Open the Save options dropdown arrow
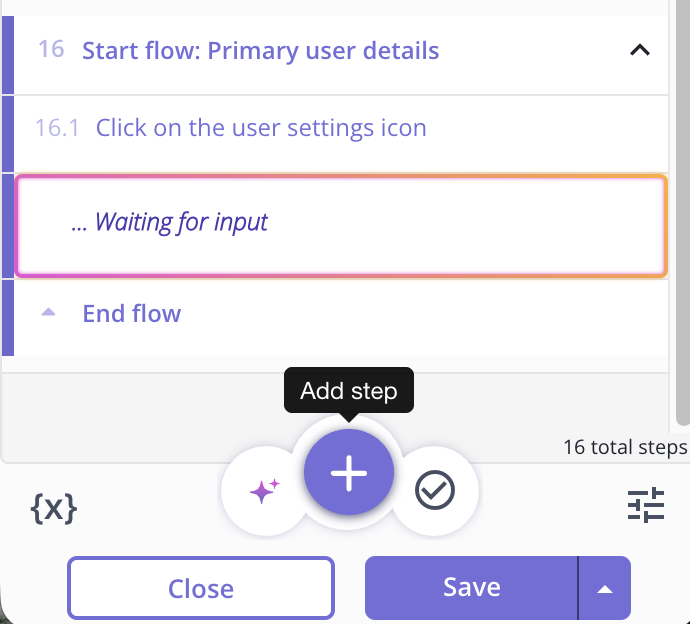690x624 pixels. click(604, 588)
